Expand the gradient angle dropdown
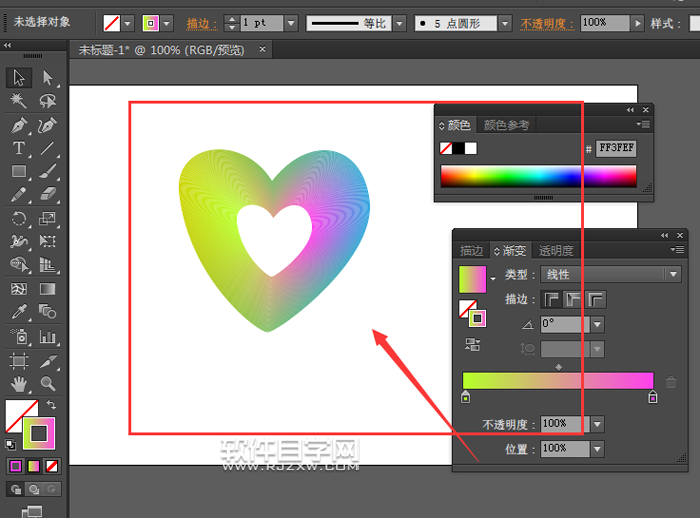This screenshot has width=700, height=518. pyautogui.click(x=598, y=324)
